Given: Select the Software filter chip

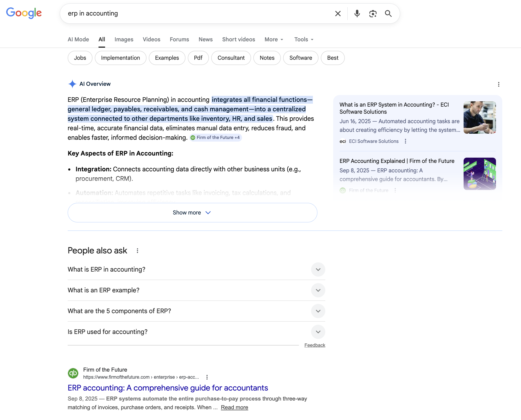Looking at the screenshot, I should pyautogui.click(x=301, y=58).
